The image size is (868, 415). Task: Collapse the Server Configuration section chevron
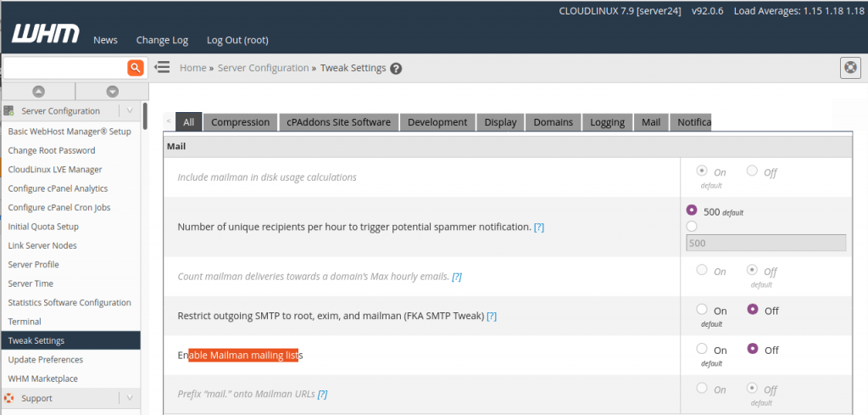(130, 111)
